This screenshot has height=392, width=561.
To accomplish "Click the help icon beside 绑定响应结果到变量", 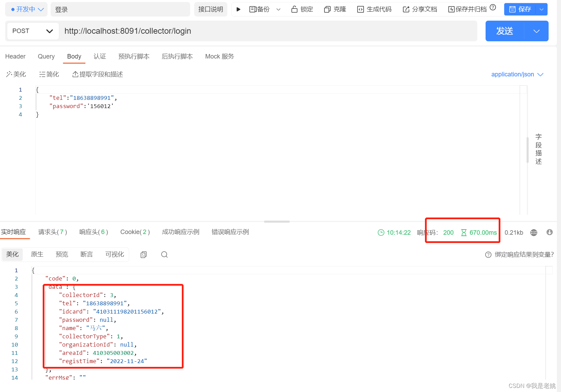I will point(488,255).
